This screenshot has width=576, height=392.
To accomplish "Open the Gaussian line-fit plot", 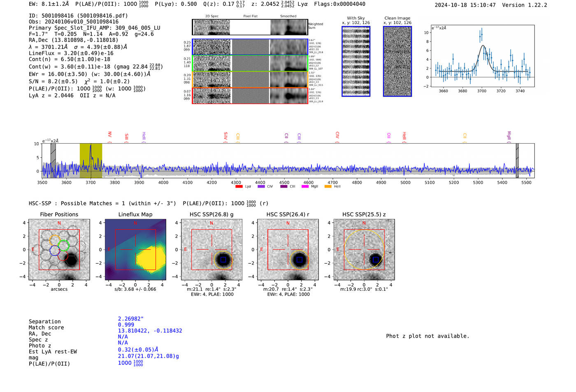I will tap(482, 56).
